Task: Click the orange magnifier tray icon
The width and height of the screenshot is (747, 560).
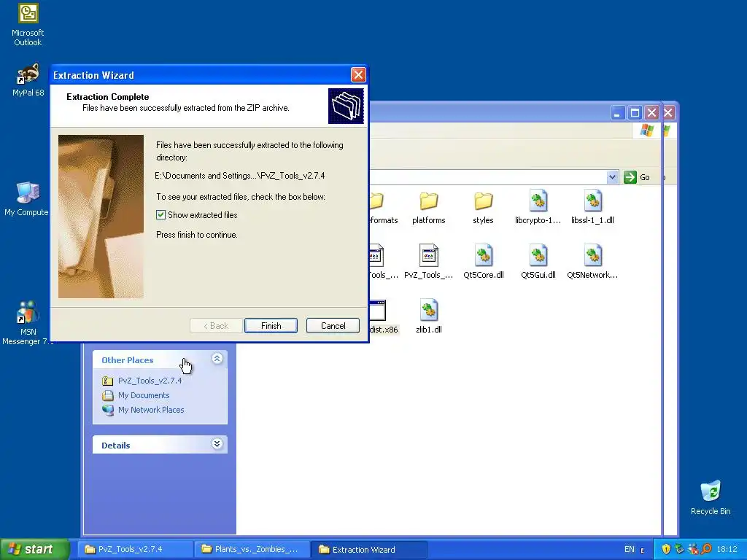Action: [x=707, y=549]
